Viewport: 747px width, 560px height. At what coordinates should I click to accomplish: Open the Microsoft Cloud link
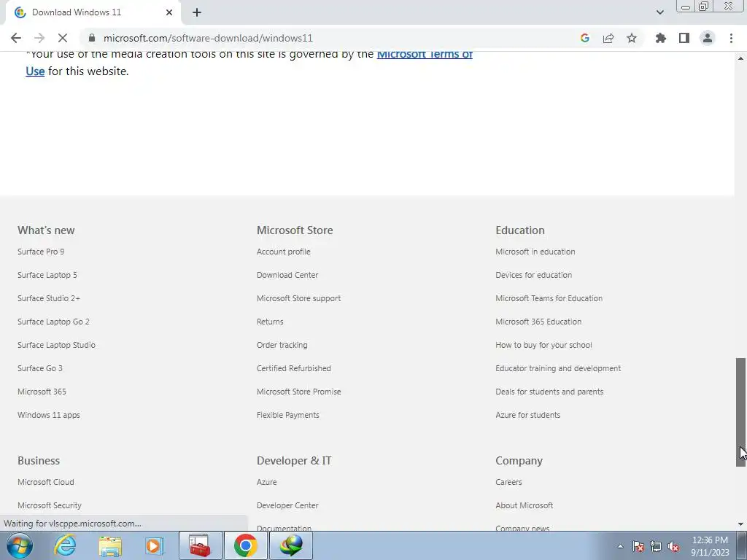click(x=46, y=482)
